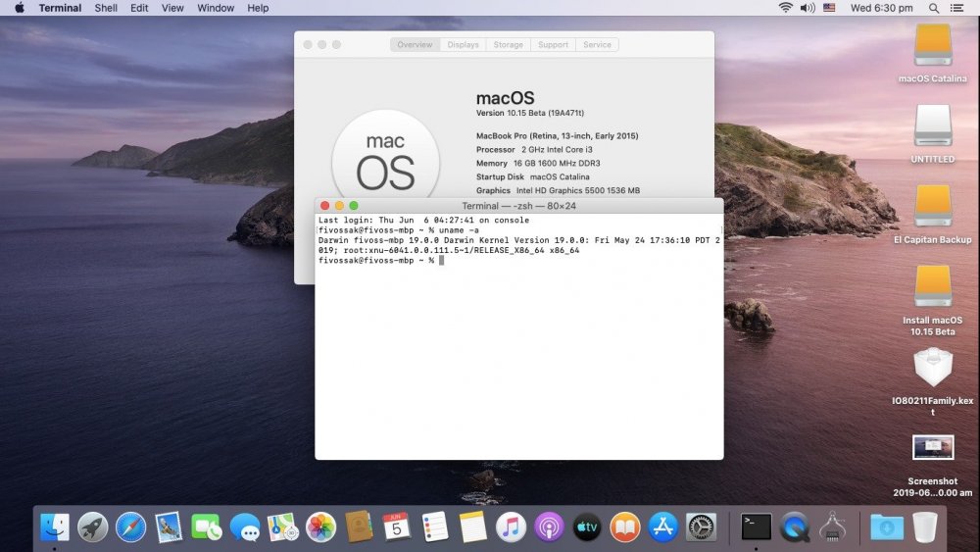Open System Preferences gear in Dock

coord(702,527)
